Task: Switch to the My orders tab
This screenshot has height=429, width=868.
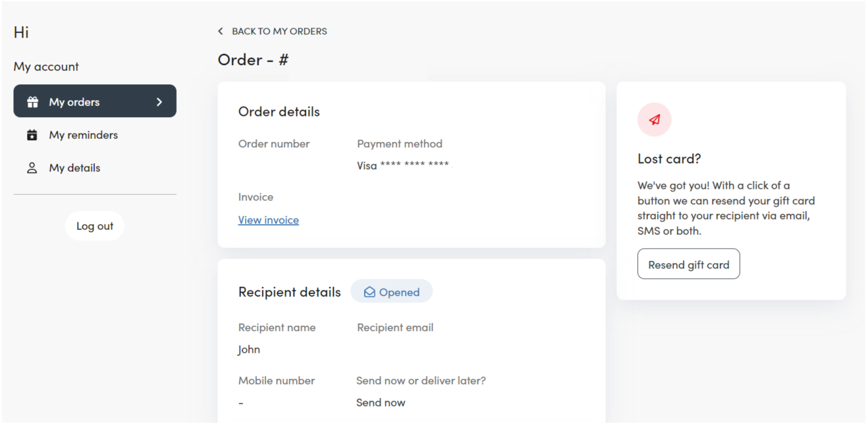Action: point(74,101)
